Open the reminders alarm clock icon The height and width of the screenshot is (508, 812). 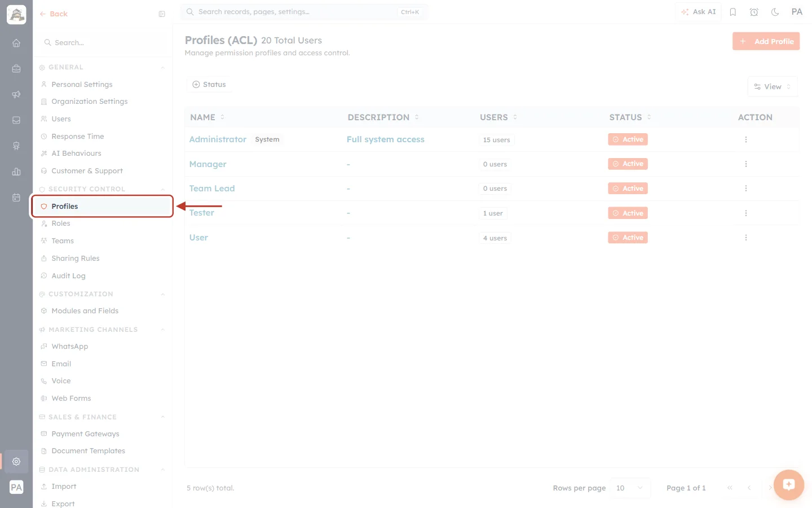[754, 12]
